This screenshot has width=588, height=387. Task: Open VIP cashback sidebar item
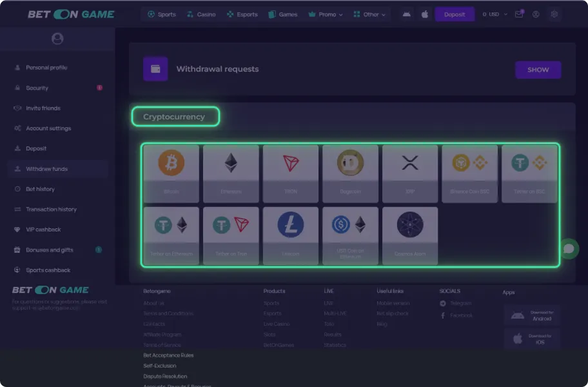tap(43, 230)
